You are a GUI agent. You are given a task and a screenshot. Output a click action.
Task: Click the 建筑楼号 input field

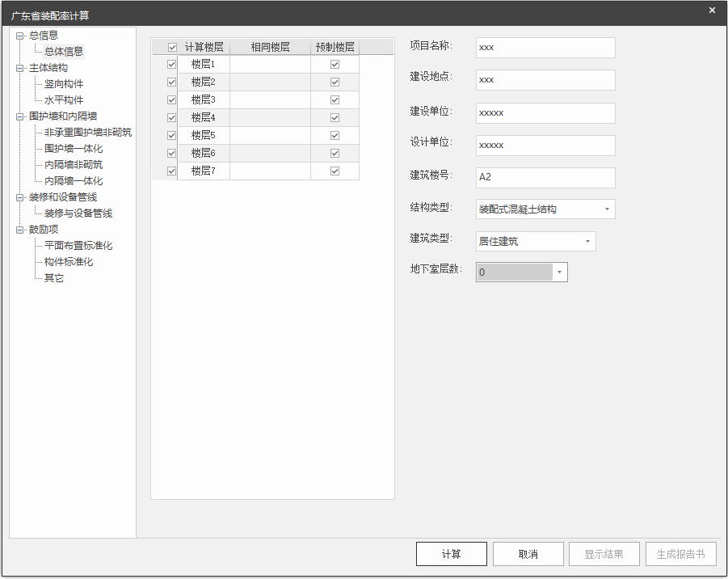click(545, 177)
